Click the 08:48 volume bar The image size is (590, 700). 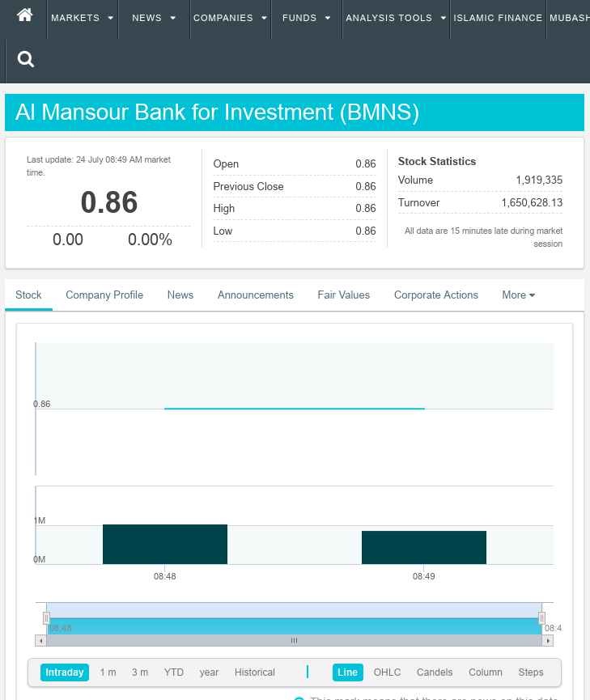click(165, 544)
